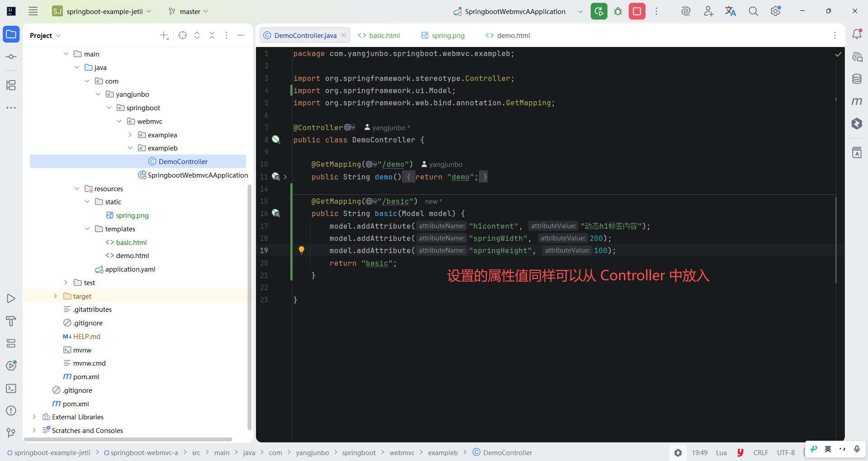Image resolution: width=868 pixels, height=461 pixels.
Task: Select DemoController.java editor tab
Action: coord(305,35)
